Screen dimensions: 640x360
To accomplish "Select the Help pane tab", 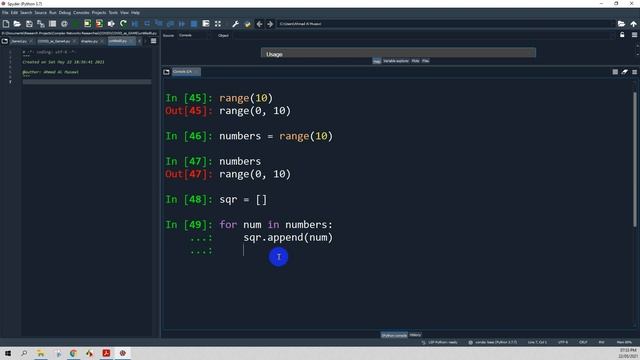I will click(377, 61).
